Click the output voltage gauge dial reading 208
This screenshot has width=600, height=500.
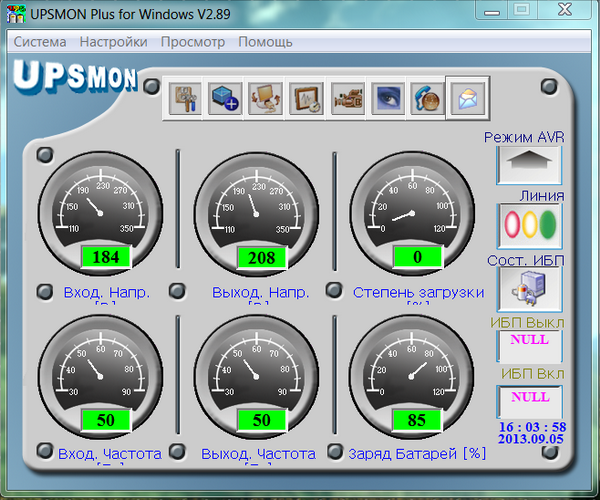[256, 213]
